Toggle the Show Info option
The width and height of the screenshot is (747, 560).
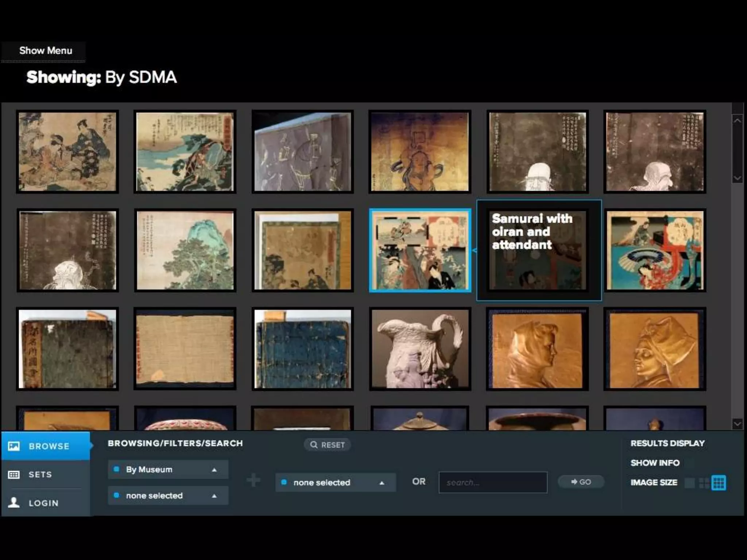tap(655, 463)
